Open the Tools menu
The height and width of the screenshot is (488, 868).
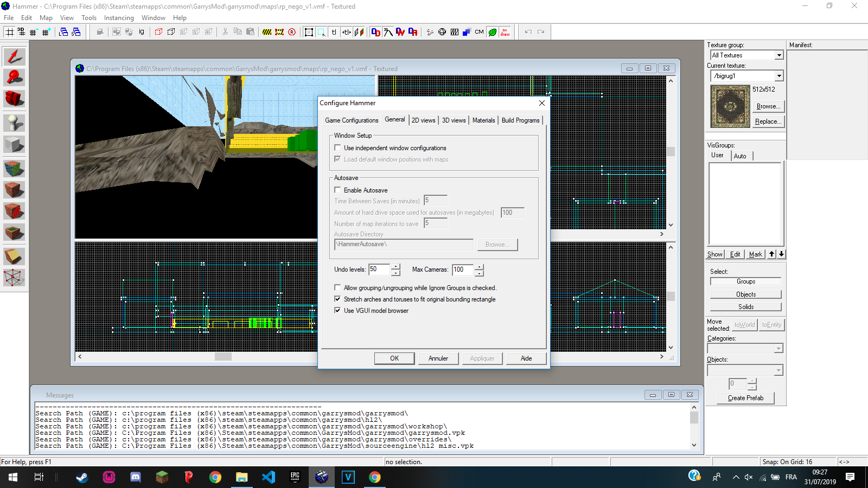[x=89, y=18]
